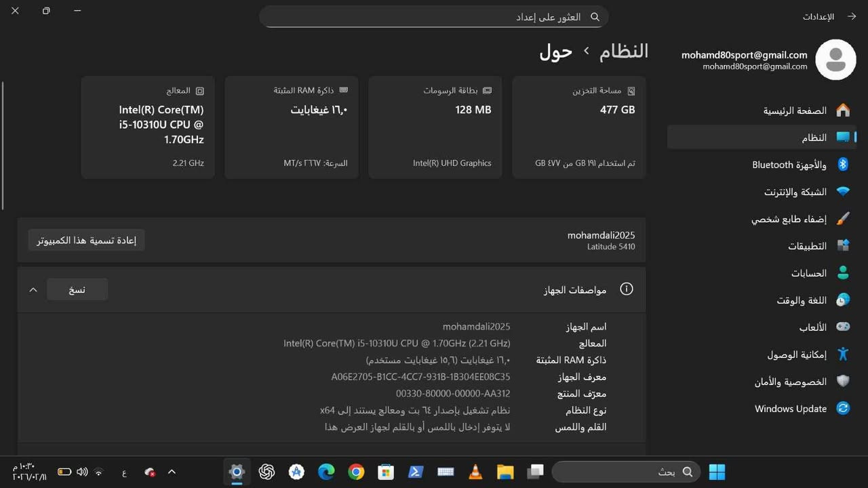Open ChatGPT from the taskbar

coord(267,472)
